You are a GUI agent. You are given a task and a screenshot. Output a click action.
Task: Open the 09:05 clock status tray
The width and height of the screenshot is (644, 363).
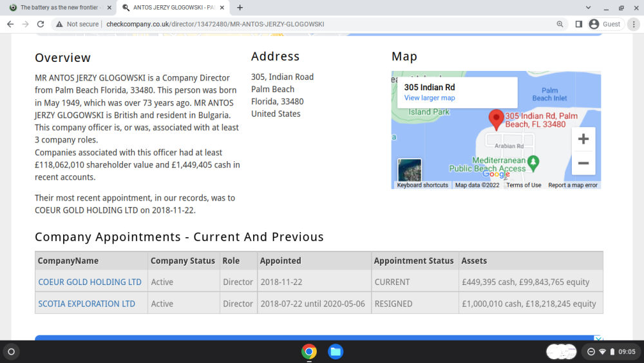tap(612, 352)
